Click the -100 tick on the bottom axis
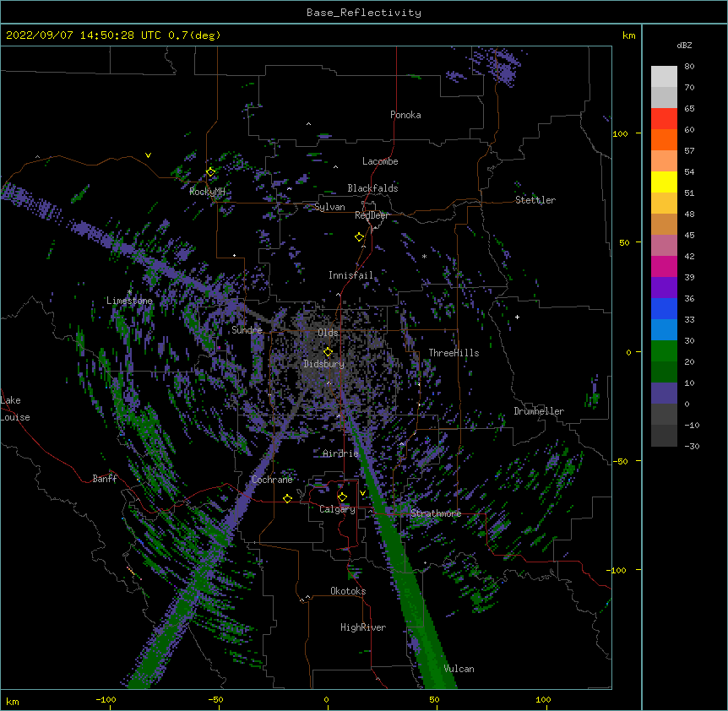 106,699
